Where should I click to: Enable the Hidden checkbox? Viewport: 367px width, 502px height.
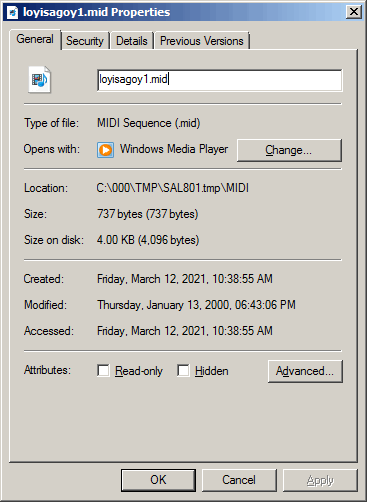(x=183, y=370)
